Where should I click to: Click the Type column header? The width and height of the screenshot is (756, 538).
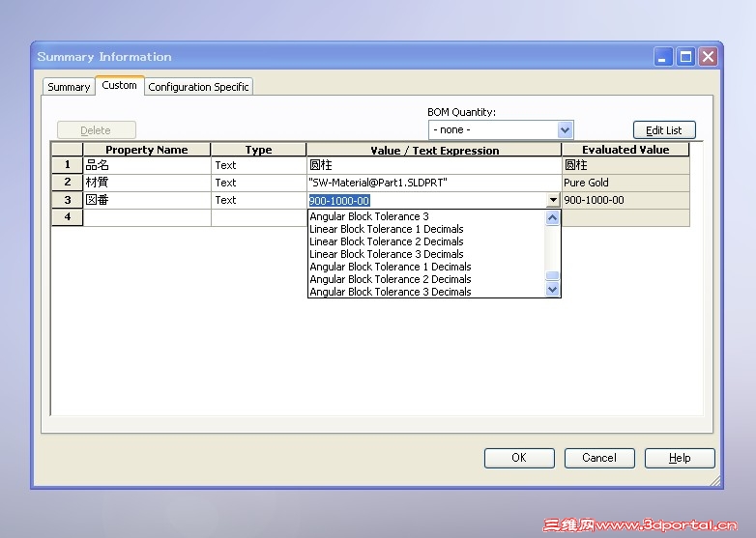[x=258, y=150]
